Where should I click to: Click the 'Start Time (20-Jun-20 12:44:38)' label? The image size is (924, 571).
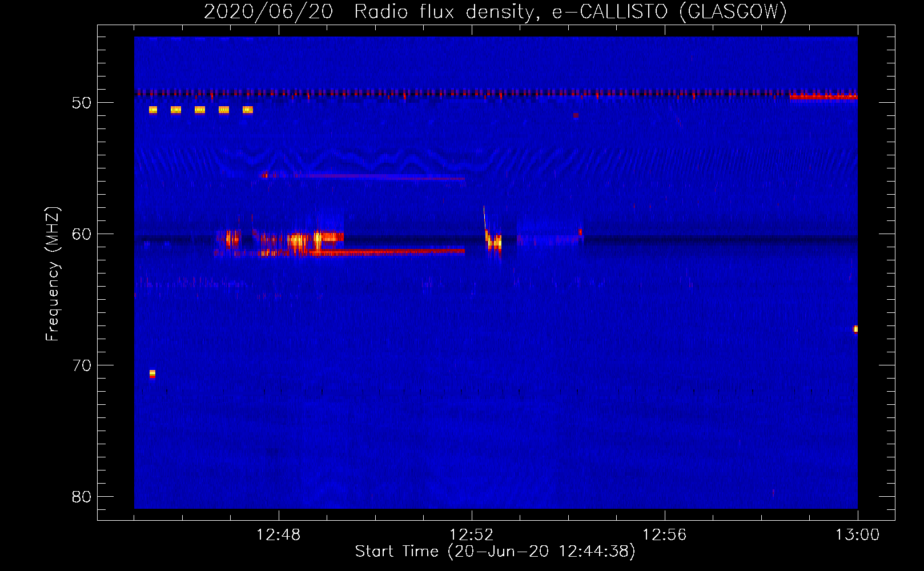pos(495,552)
